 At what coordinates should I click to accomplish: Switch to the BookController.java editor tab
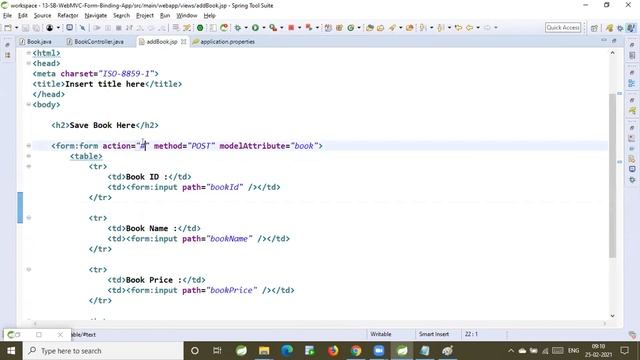(x=95, y=42)
